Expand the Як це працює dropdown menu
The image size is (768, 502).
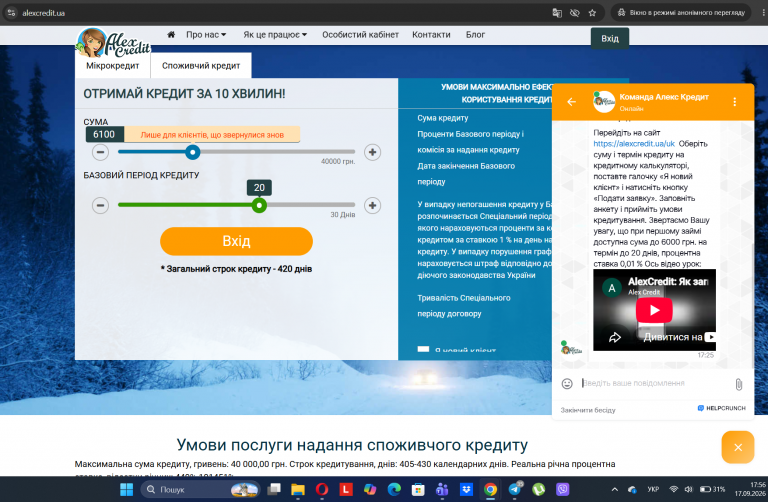click(275, 35)
